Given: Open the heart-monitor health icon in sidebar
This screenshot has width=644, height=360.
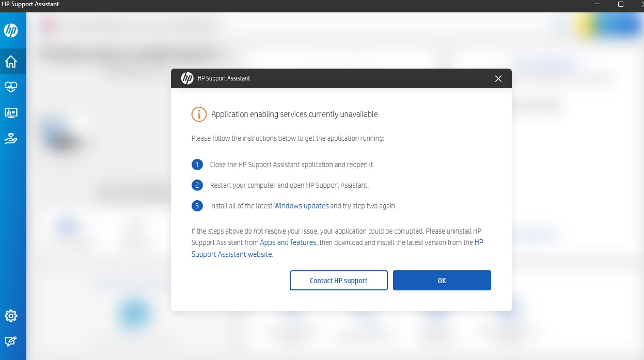Looking at the screenshot, I should [x=11, y=87].
